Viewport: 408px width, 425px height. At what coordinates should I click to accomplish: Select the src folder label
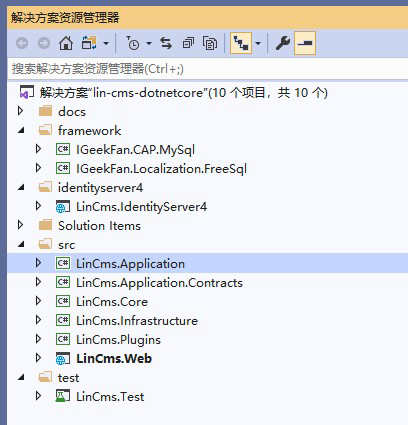coord(66,245)
